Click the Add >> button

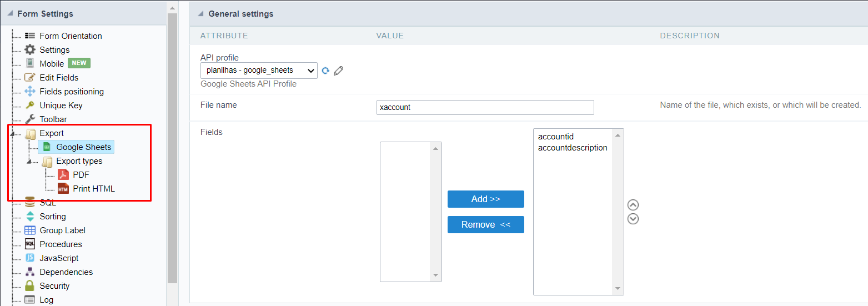[486, 199]
